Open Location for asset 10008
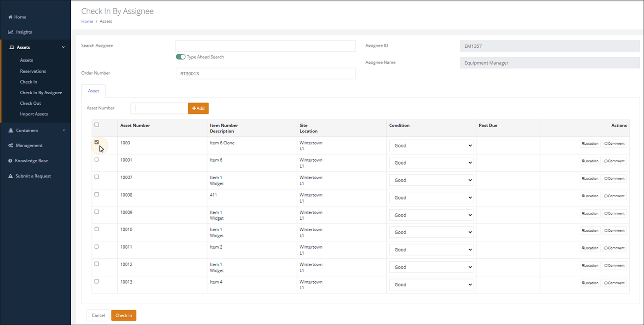The width and height of the screenshot is (644, 325). click(x=590, y=196)
